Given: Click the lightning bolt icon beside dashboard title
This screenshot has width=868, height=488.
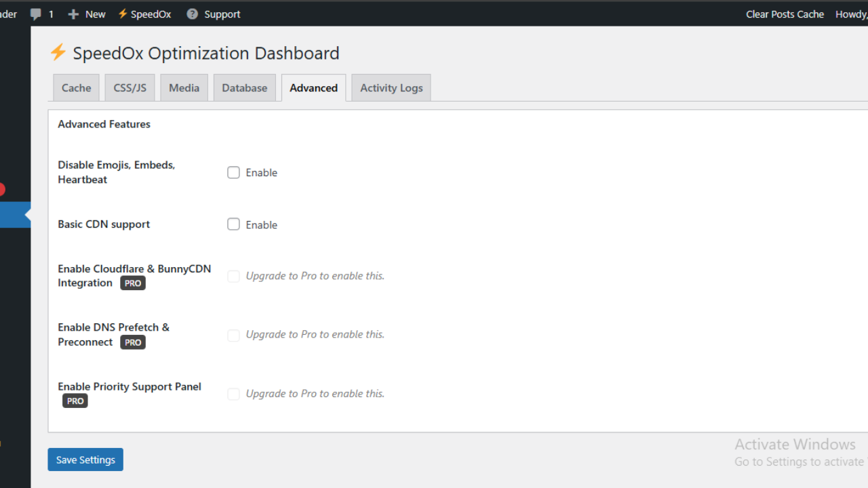Looking at the screenshot, I should (x=58, y=52).
